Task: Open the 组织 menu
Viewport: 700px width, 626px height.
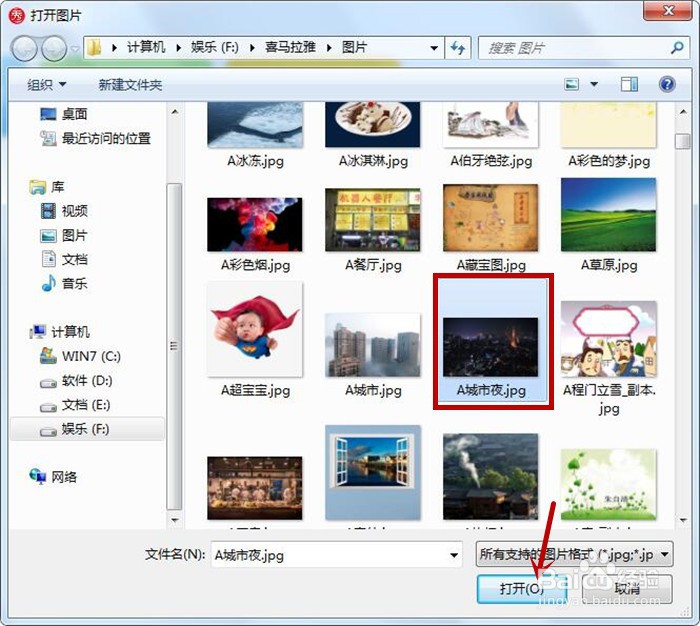Action: pos(46,84)
